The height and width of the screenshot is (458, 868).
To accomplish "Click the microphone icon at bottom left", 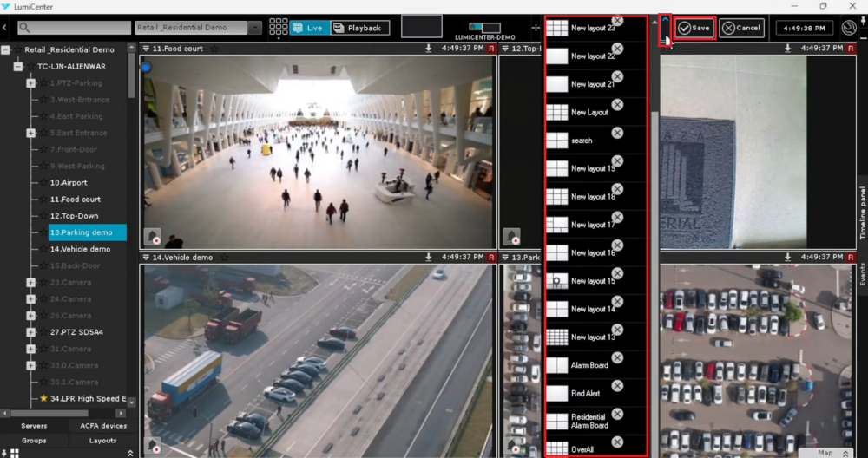I will pyautogui.click(x=4, y=452).
